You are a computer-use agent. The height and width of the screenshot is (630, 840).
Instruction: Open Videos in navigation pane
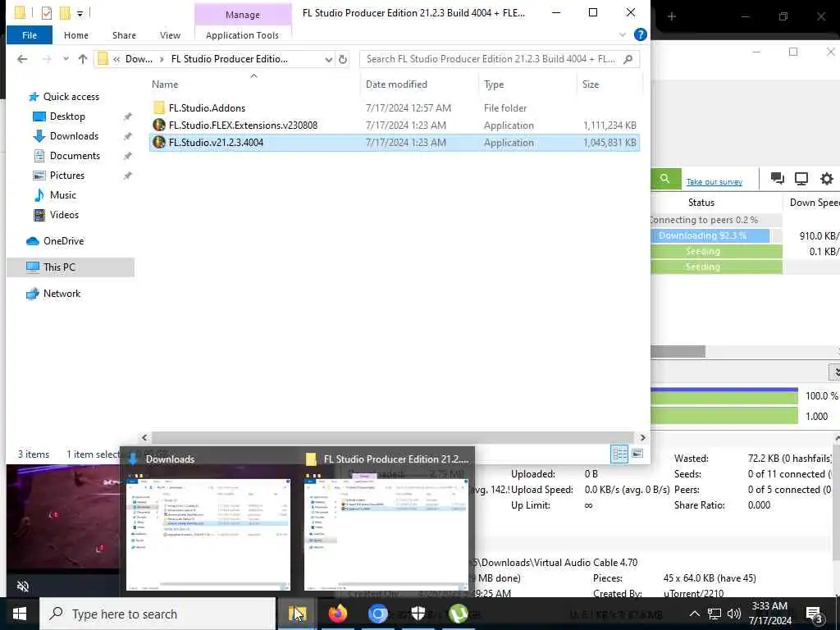point(64,215)
